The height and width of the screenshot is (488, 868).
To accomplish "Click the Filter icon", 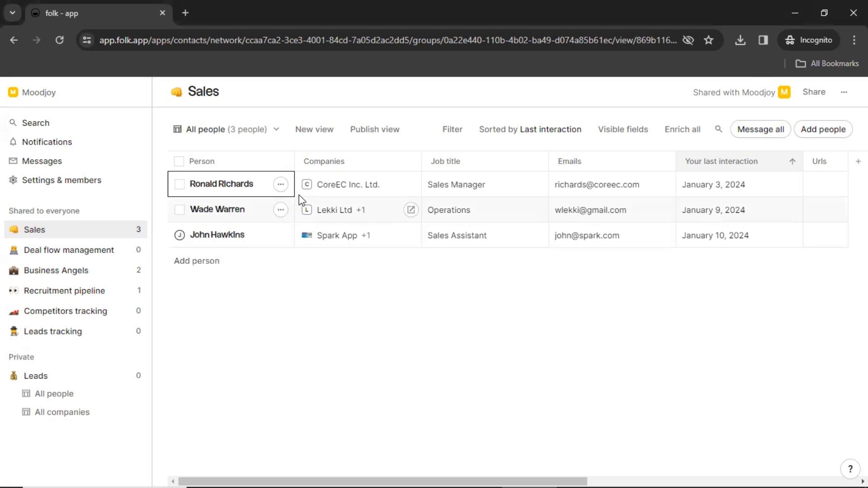I will (x=453, y=129).
